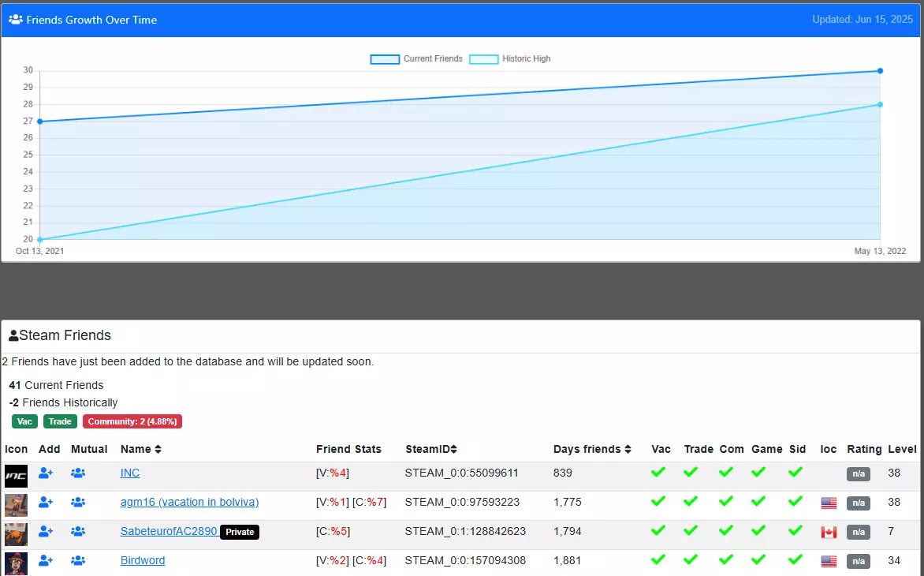This screenshot has width=924, height=576.
Task: Open the agm16 (vacation in bolviva) link
Action: pyautogui.click(x=189, y=503)
